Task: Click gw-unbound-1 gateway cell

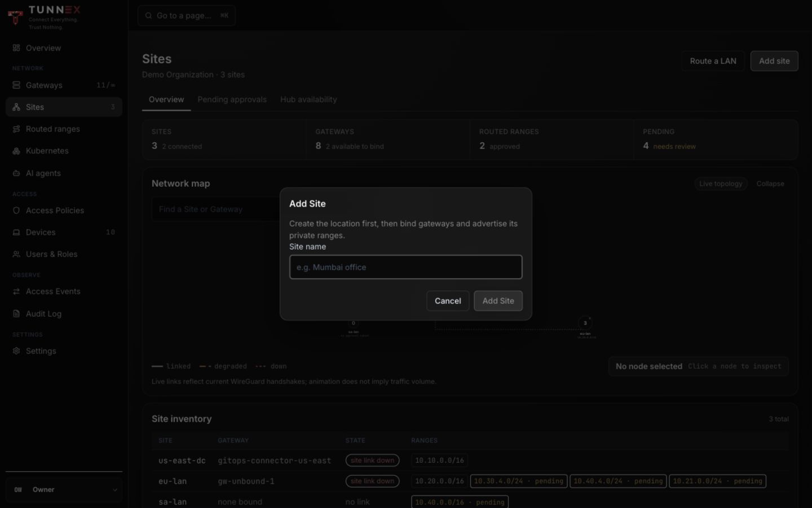Action: click(x=246, y=481)
